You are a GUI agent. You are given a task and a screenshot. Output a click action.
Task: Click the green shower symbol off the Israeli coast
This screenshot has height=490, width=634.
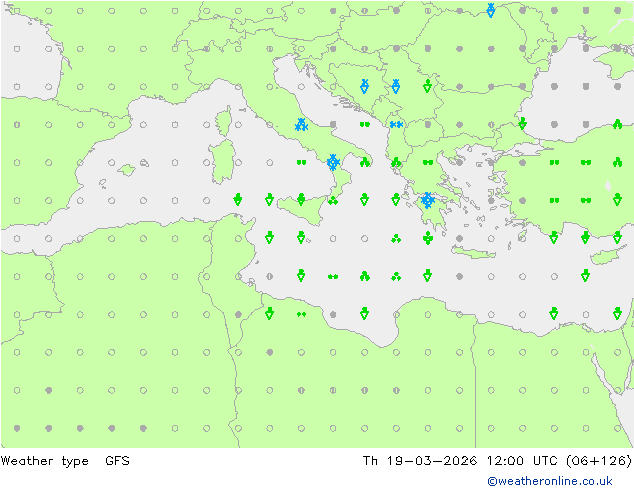tap(617, 313)
